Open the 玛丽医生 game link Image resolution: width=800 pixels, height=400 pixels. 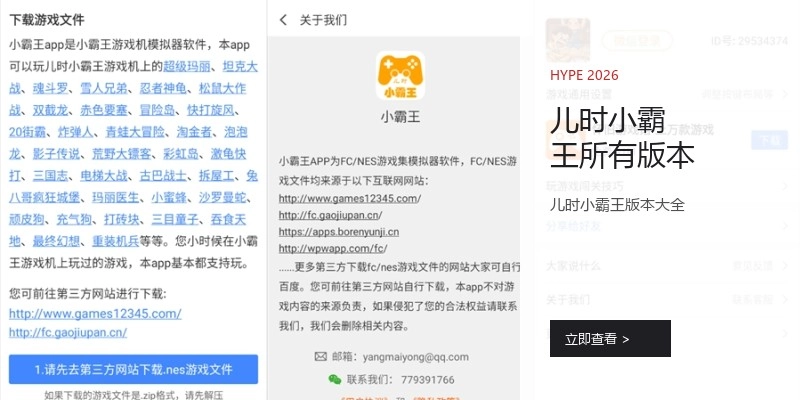[115, 197]
